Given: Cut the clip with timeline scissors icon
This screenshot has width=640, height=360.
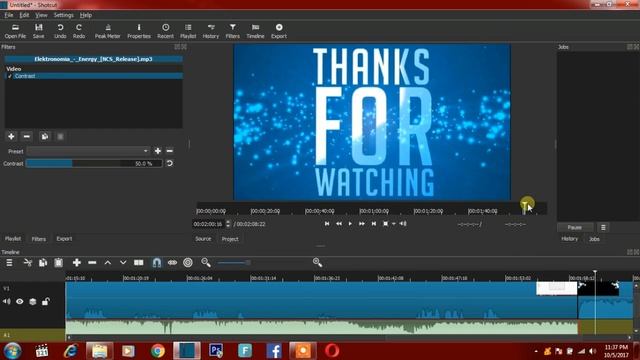Looking at the screenshot, I should [28, 263].
